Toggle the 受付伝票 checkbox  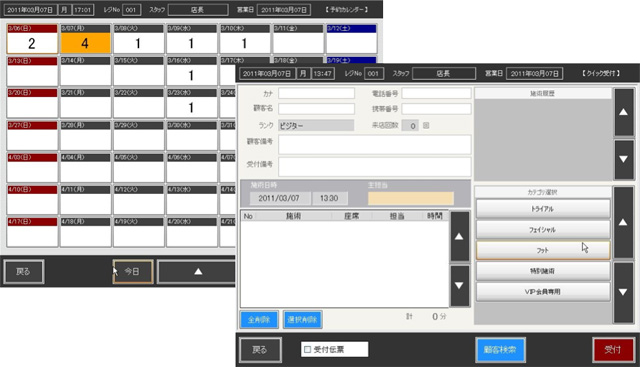click(x=308, y=349)
